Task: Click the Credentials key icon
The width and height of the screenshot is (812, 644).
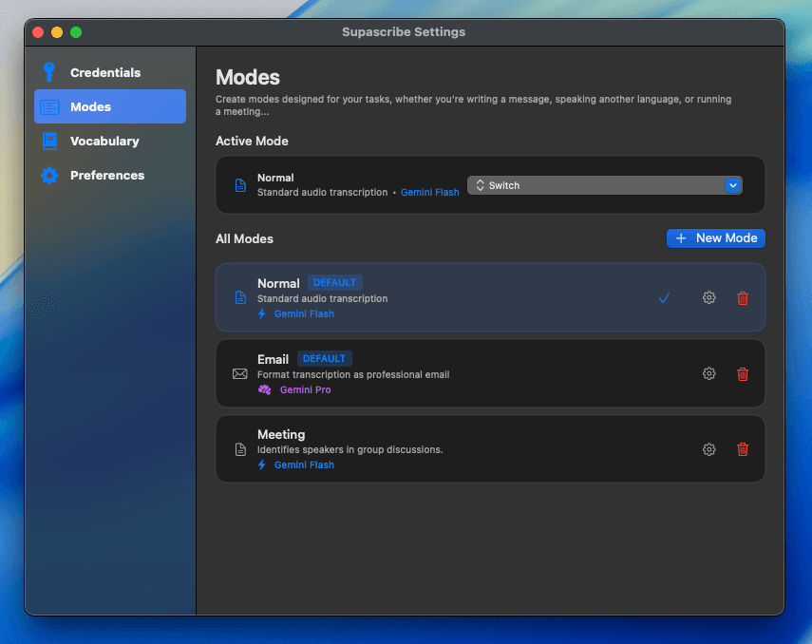Action: click(48, 72)
